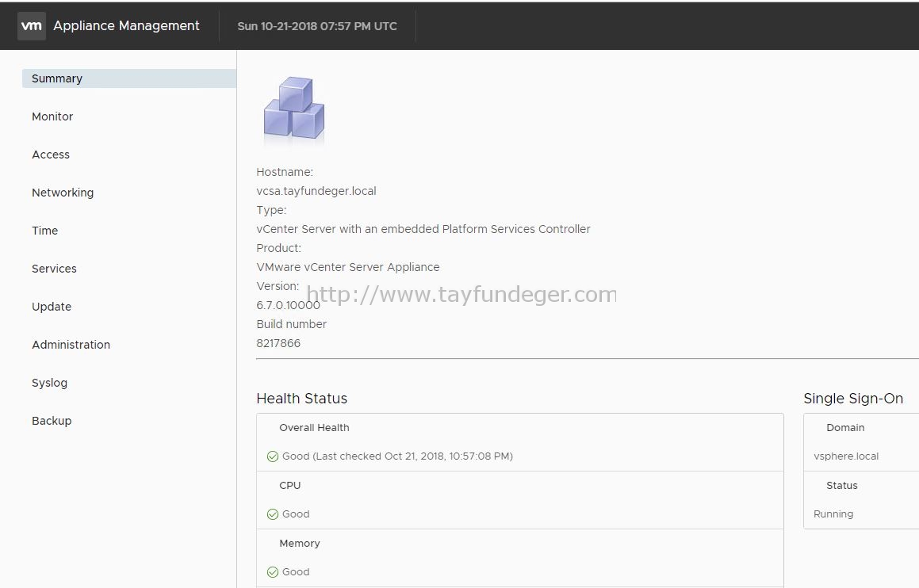Click the build number 8217866
The height and width of the screenshot is (588, 919).
(278, 343)
